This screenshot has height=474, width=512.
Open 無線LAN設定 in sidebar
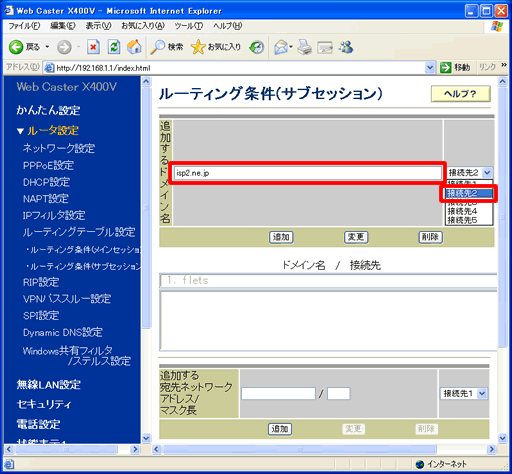[x=49, y=385]
